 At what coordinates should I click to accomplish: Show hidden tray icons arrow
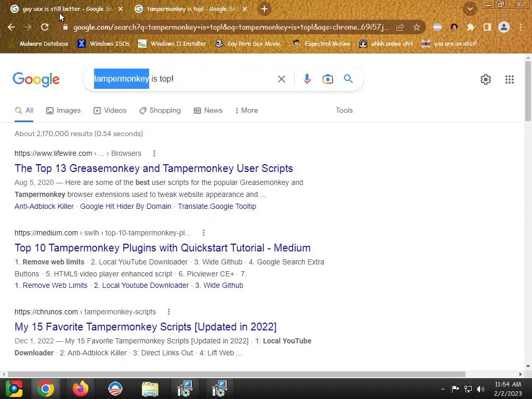443,389
